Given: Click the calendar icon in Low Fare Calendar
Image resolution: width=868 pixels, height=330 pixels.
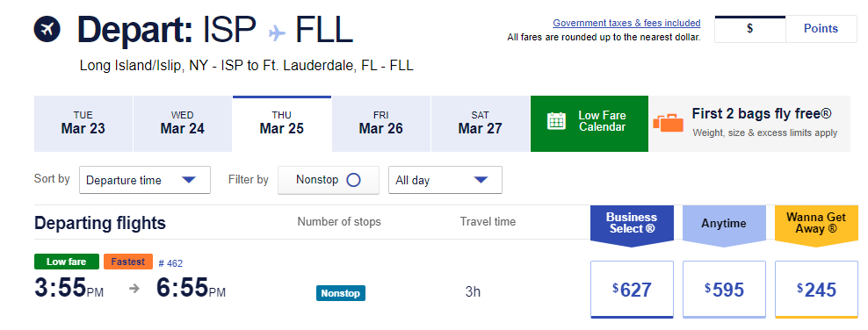Looking at the screenshot, I should point(556,121).
